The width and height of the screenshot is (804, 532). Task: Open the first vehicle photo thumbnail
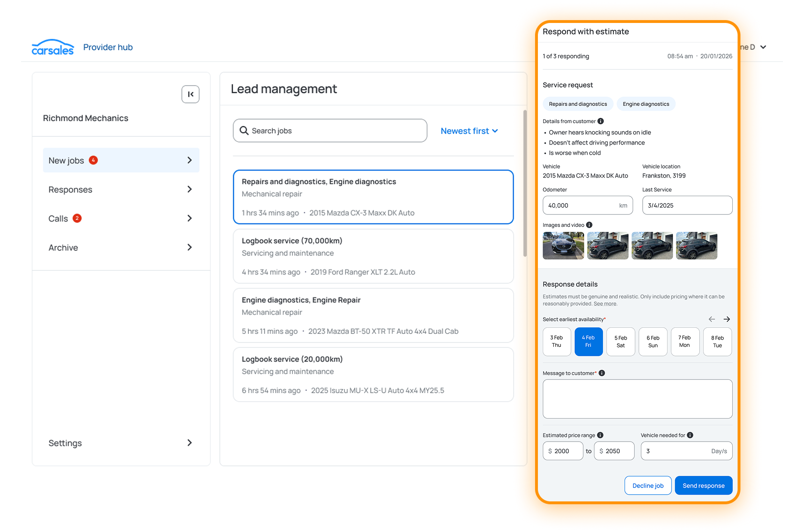tap(563, 245)
